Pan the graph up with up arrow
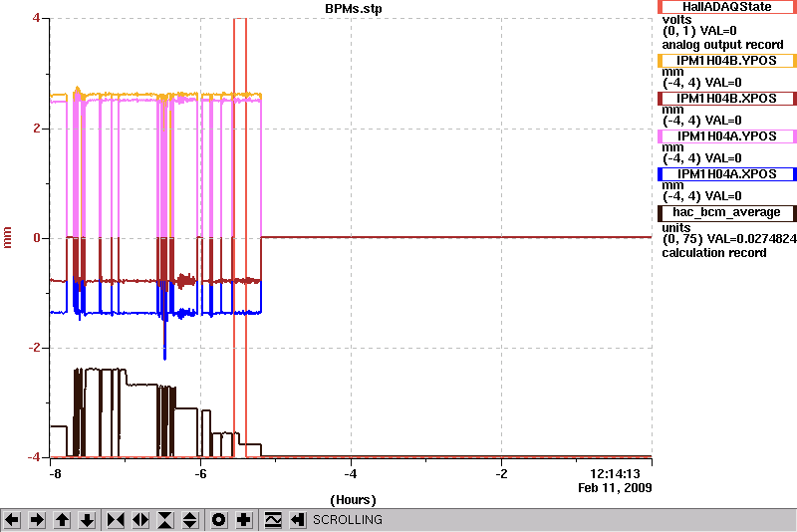Screen dimensions: 797x532 (62, 520)
